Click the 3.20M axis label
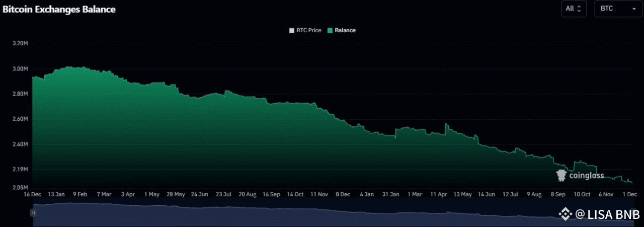The height and width of the screenshot is (227, 644). tap(20, 44)
